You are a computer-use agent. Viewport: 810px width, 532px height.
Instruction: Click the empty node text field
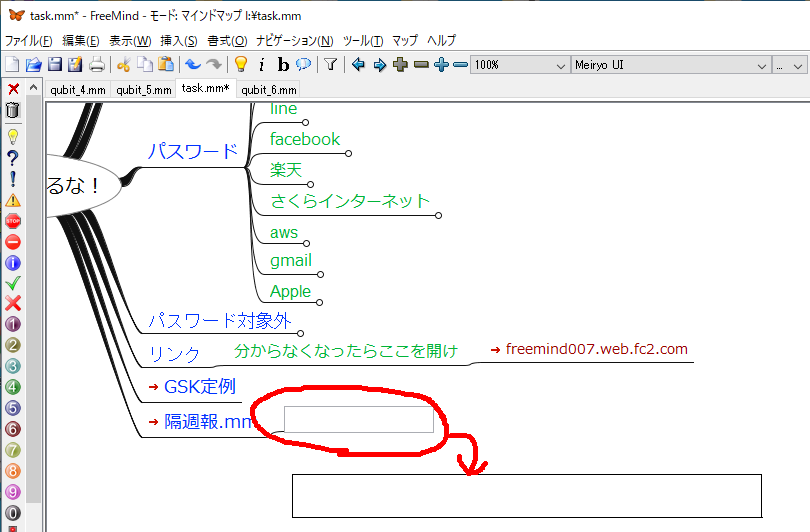(x=359, y=420)
